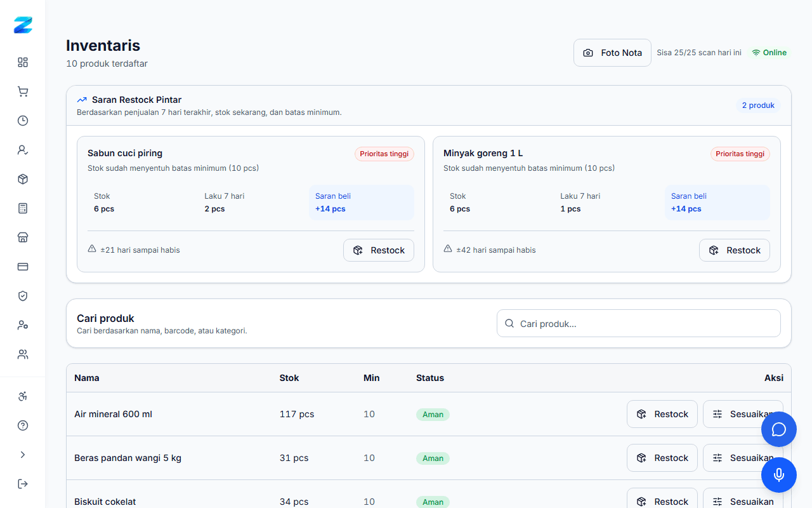Click the "117 pcs" stock value
This screenshot has width=812, height=508.
[297, 414]
